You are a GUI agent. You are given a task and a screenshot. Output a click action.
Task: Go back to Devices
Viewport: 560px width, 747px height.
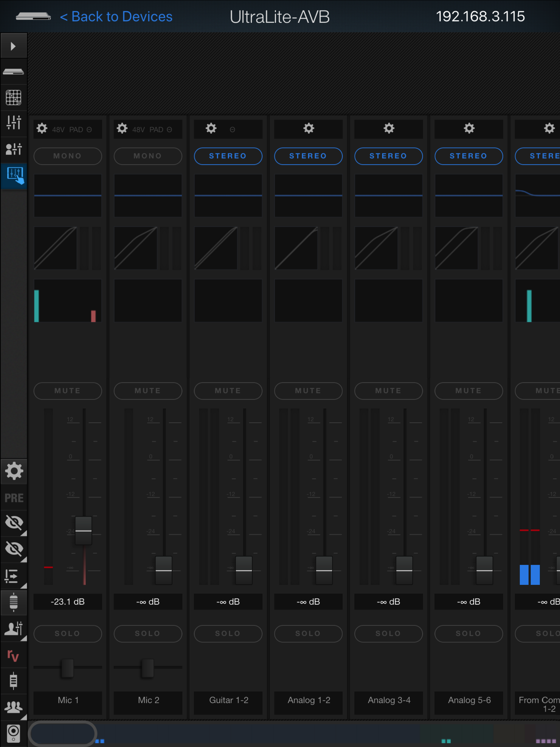pyautogui.click(x=116, y=17)
